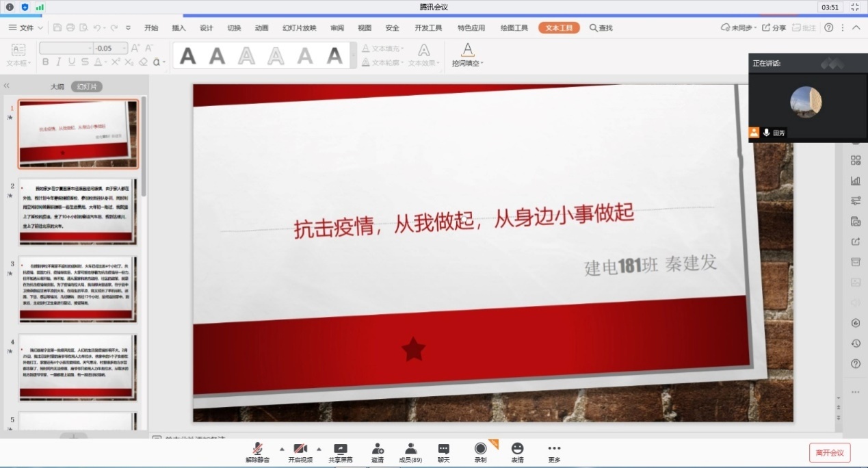Click the 离开会议 leave meeting button
868x468 pixels.
point(830,452)
